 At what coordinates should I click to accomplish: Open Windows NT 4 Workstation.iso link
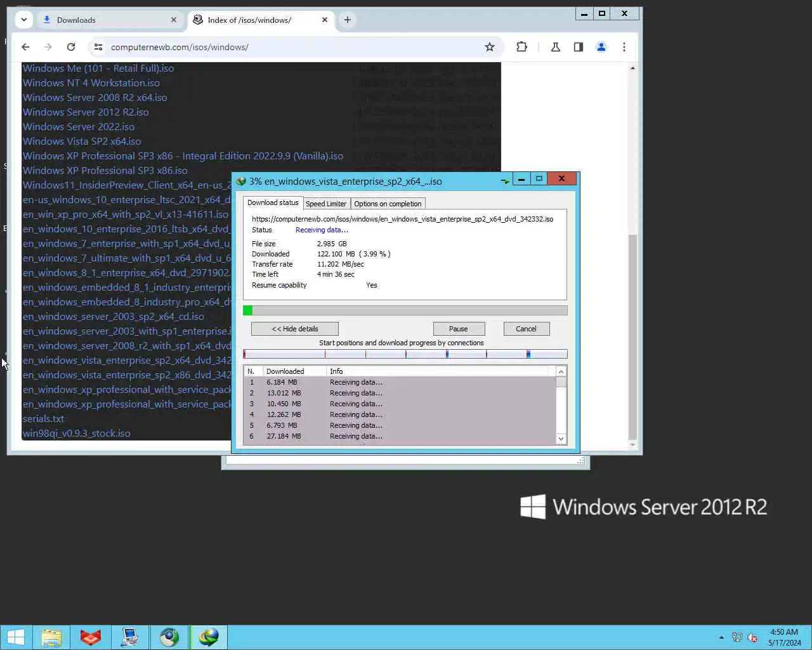point(91,83)
